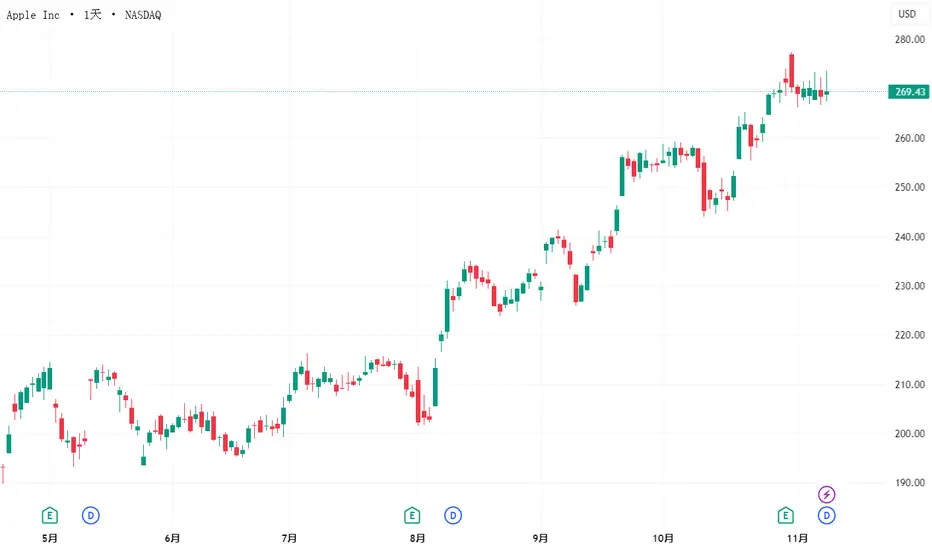Click the November dividend D marker

(x=827, y=515)
